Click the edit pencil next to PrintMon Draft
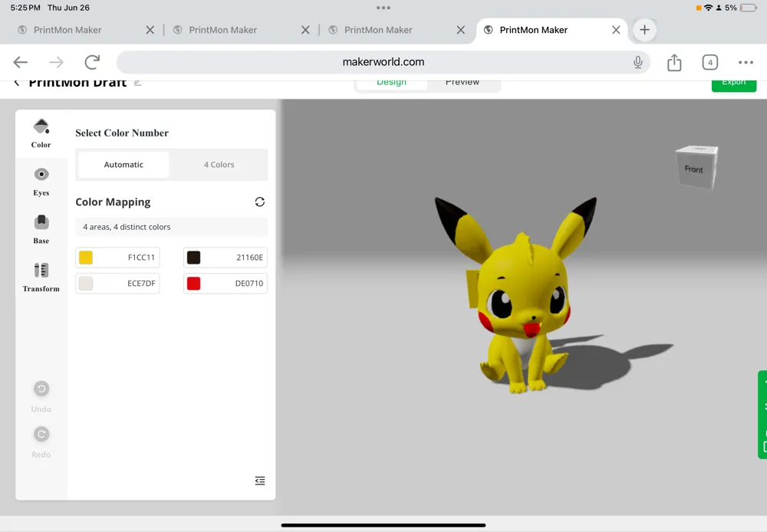The height and width of the screenshot is (532, 767). pyautogui.click(x=138, y=83)
